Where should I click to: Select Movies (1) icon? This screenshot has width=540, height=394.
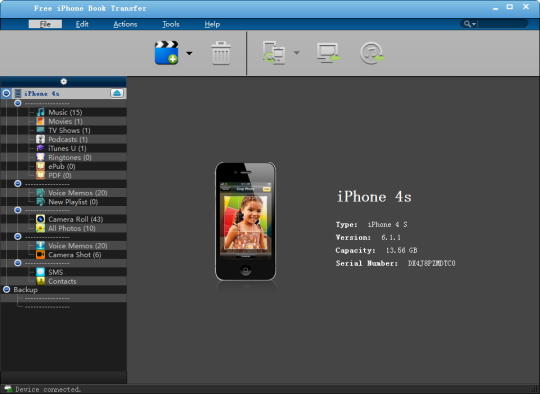[40, 121]
